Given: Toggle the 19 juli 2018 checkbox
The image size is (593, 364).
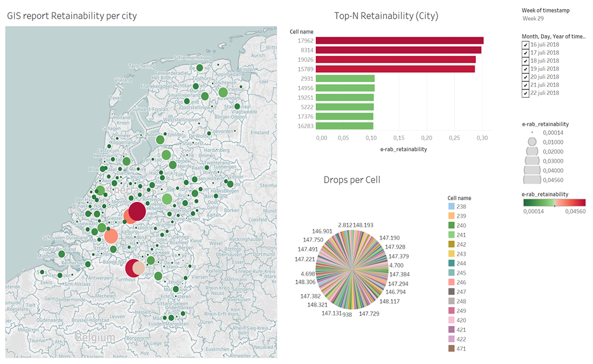Looking at the screenshot, I should [x=525, y=69].
